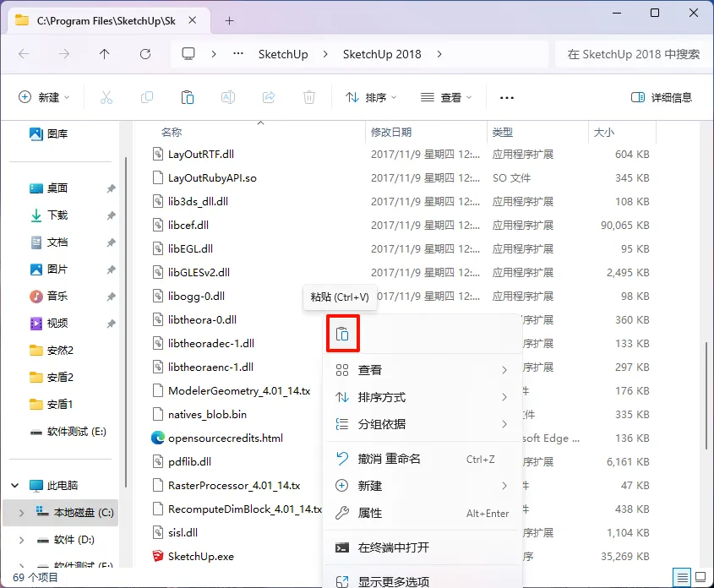Toggle the 详细信息 details pane button
714x588 pixels.
pyautogui.click(x=662, y=97)
